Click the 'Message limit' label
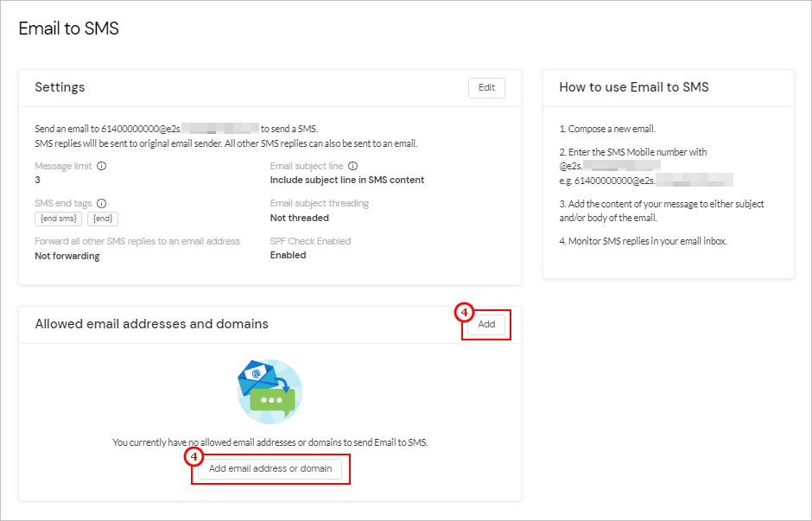The image size is (812, 521). (63, 166)
